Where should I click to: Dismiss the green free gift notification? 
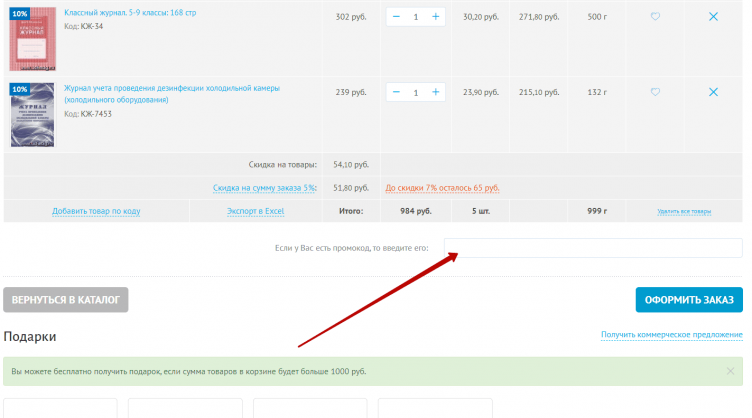coord(730,371)
